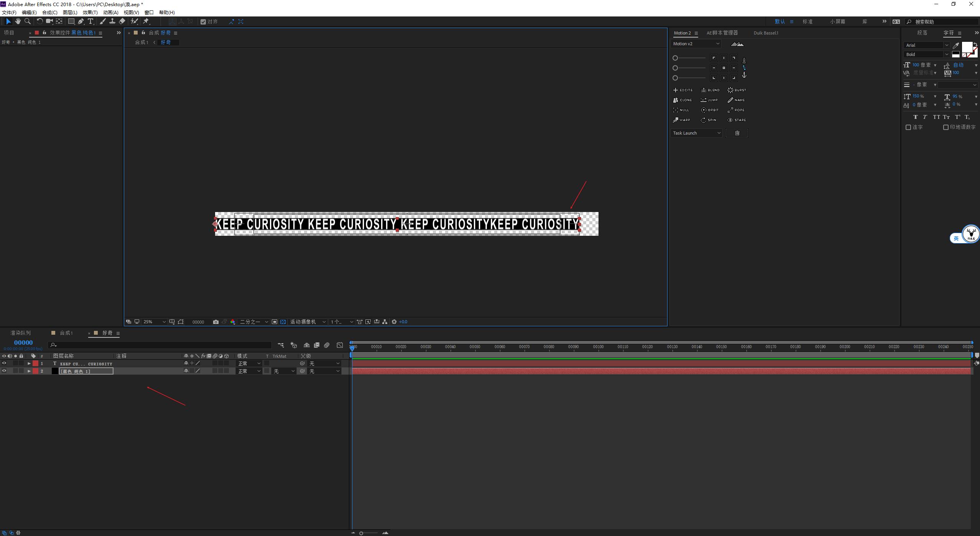Click the timeline layer search field
This screenshot has height=536, width=980.
(161, 345)
